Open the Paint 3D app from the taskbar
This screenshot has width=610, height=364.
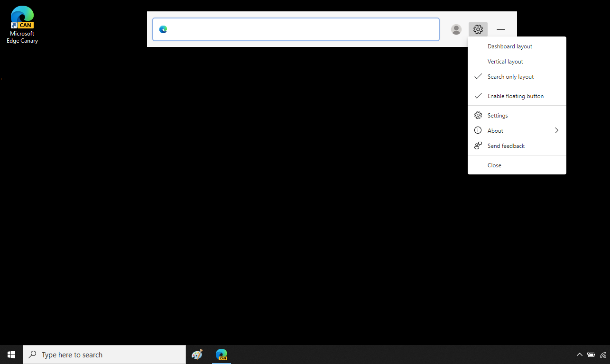[x=197, y=354]
